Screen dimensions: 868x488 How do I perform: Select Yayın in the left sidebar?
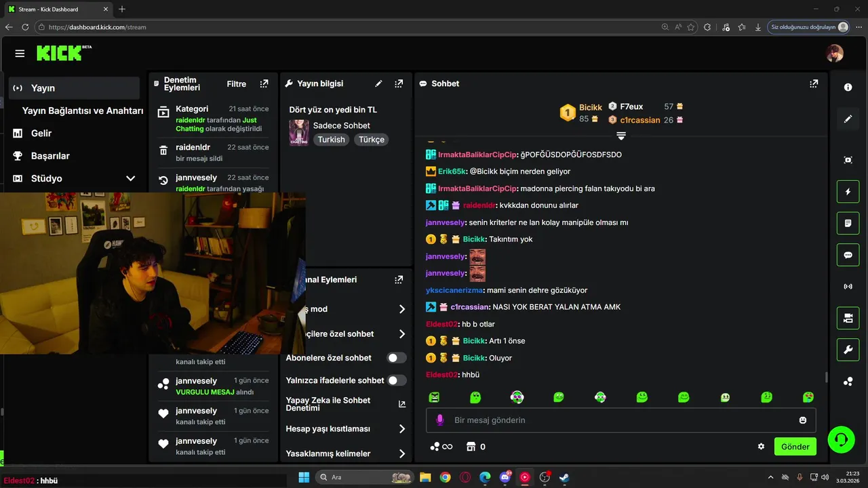[x=75, y=88]
